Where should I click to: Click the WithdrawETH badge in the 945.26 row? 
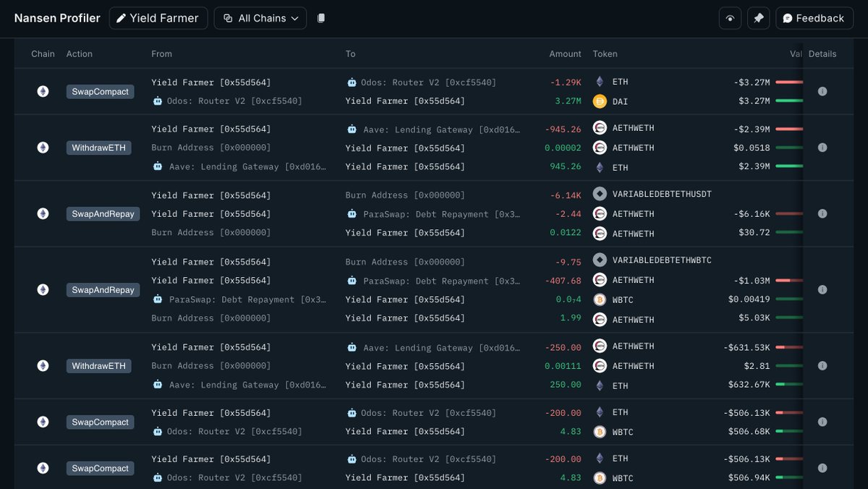pyautogui.click(x=99, y=148)
